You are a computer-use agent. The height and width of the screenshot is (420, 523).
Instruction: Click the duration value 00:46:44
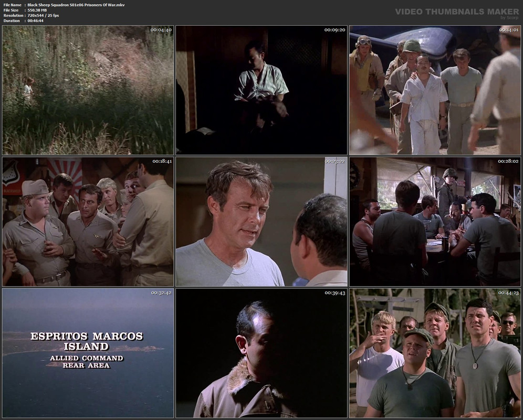(35, 20)
